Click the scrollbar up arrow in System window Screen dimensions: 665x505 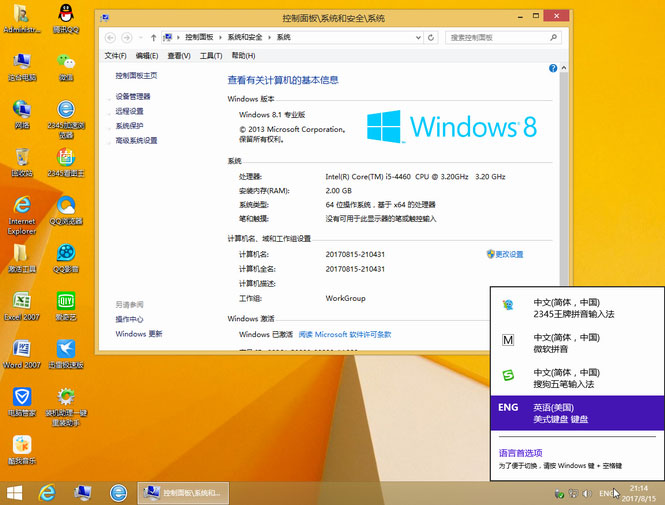(564, 68)
